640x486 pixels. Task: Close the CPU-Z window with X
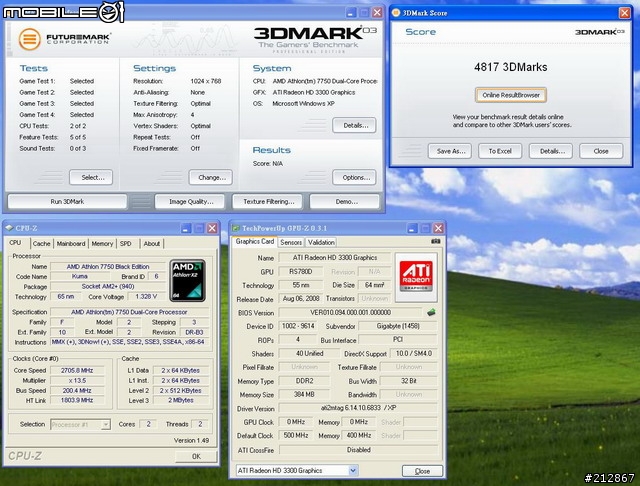click(x=212, y=228)
